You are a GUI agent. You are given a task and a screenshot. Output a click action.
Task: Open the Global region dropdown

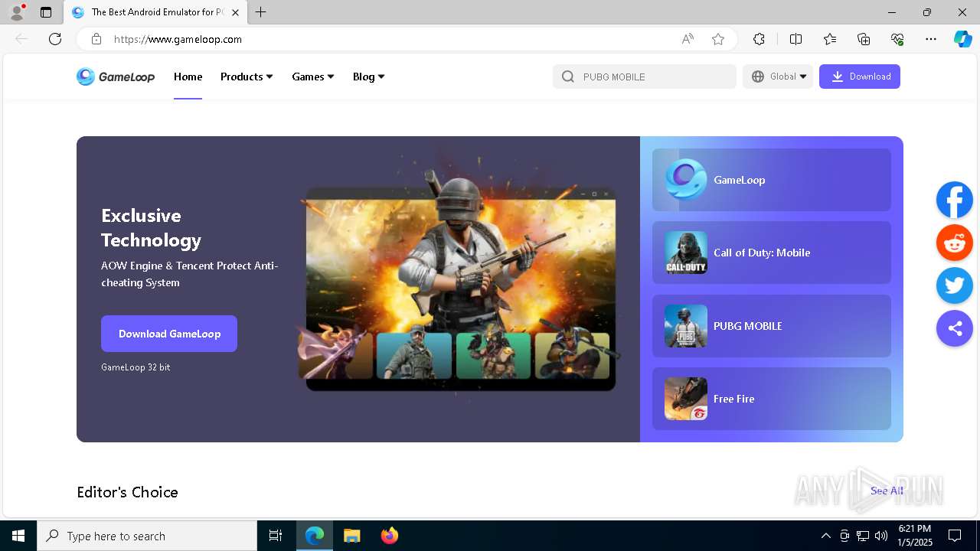coord(778,77)
